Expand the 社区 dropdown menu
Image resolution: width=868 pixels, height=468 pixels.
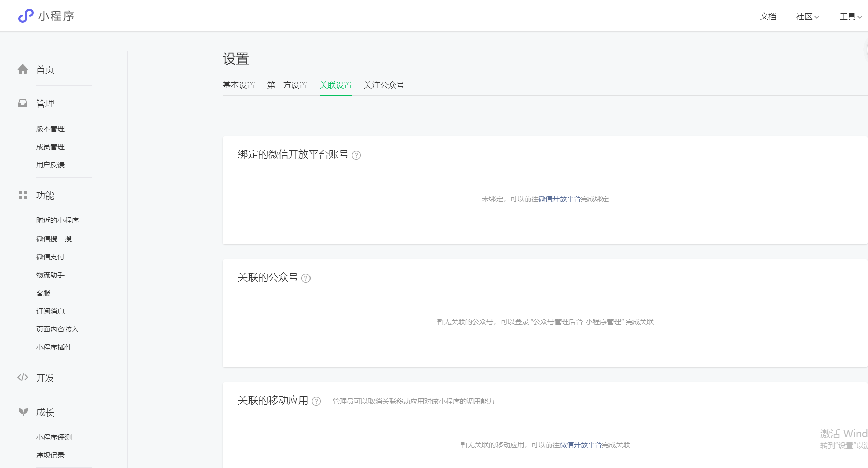point(808,17)
